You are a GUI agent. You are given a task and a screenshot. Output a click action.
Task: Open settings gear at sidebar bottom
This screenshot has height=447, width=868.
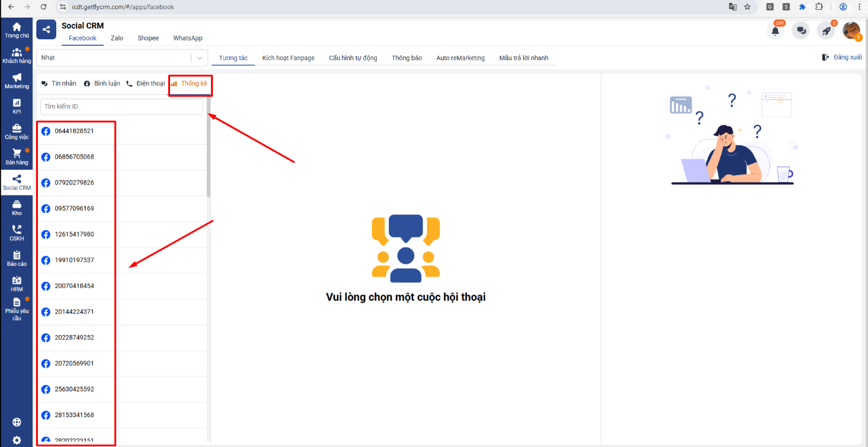click(x=17, y=440)
